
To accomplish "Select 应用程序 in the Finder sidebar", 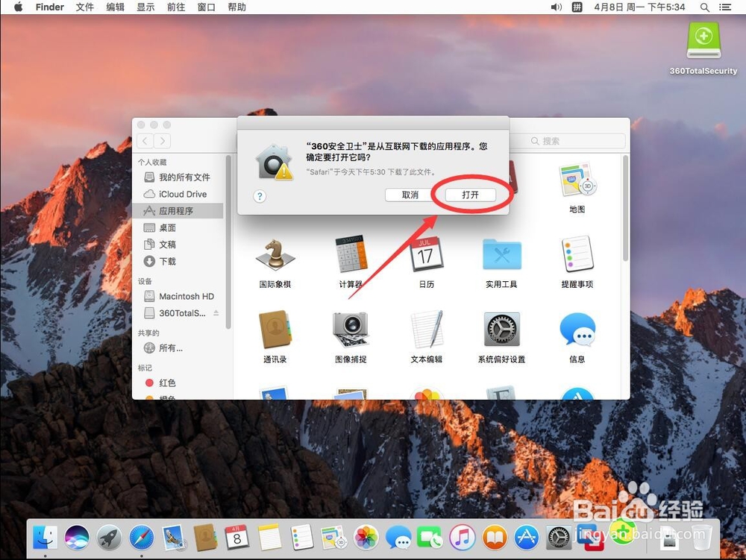I will click(x=178, y=210).
